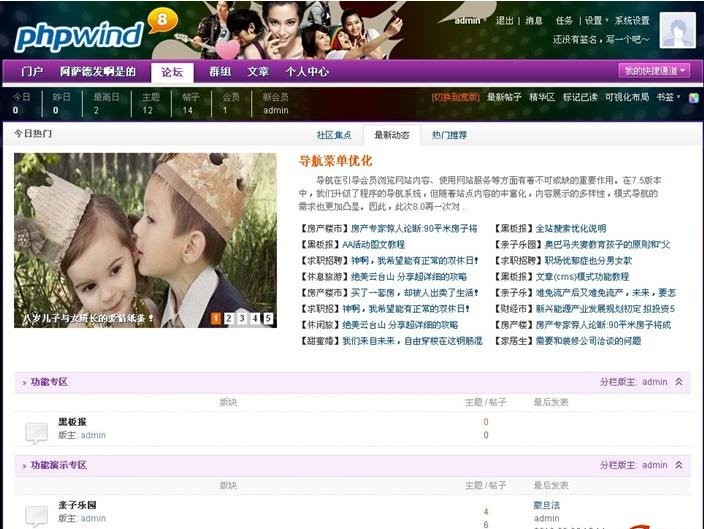Open the last post 蒙旦法
The width and height of the screenshot is (704, 529).
546,505
